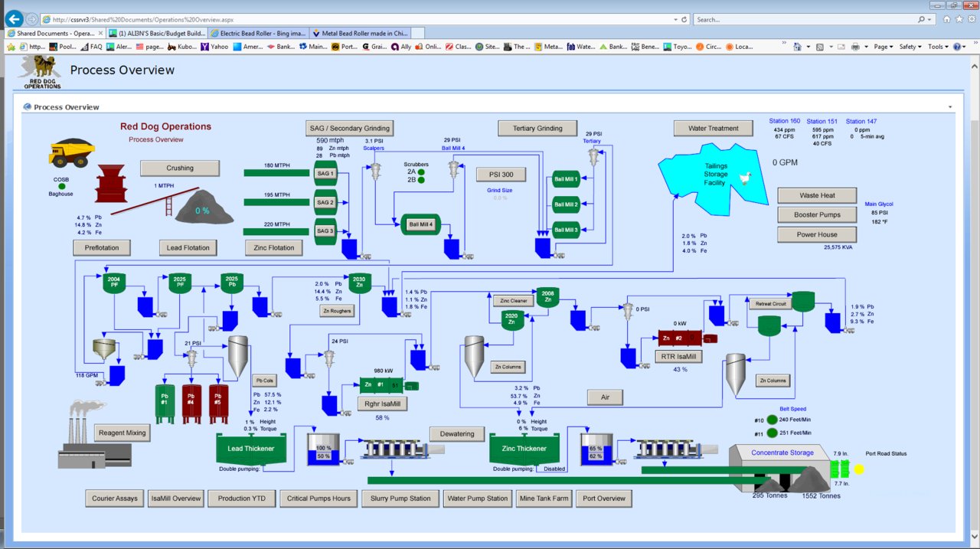The image size is (980, 549).
Task: Click the SAG 1 green 180 MTPH feed bar
Action: (x=276, y=173)
